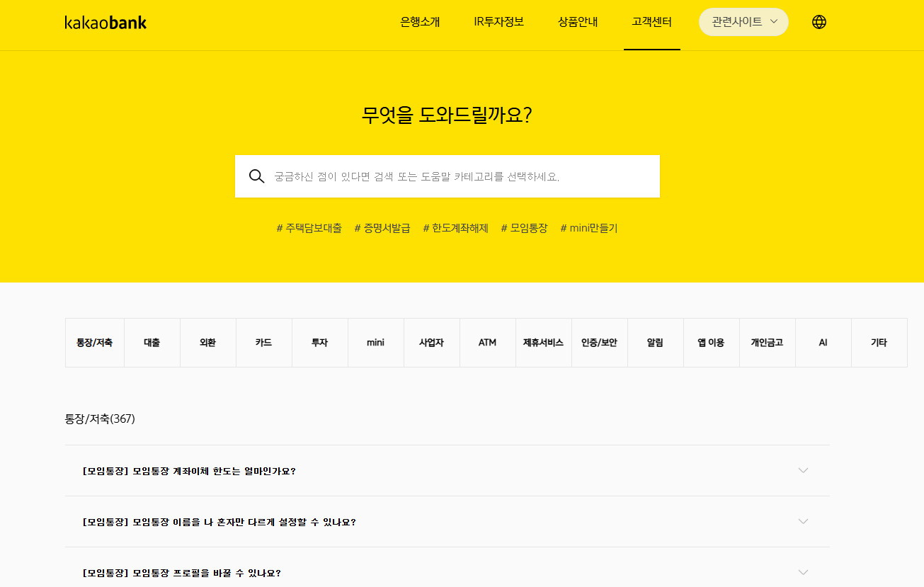
Task: Click the # 주택담보대출 hashtag link
Action: [x=309, y=228]
